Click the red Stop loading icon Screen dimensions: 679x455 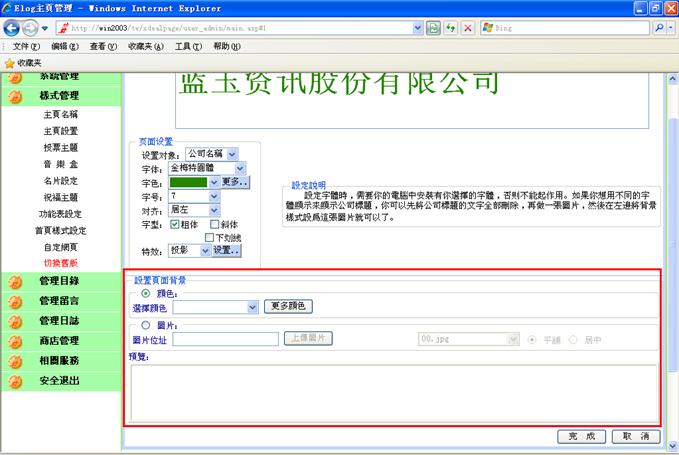coord(467,29)
